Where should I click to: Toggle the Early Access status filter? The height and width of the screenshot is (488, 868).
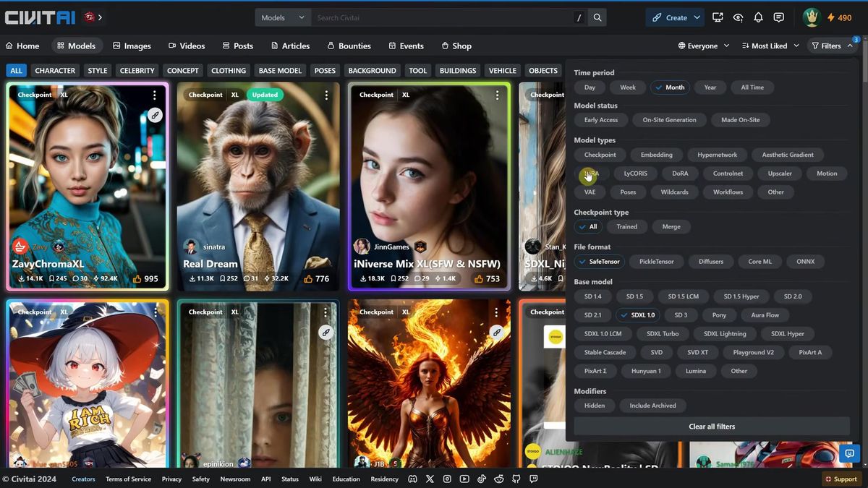(x=601, y=120)
